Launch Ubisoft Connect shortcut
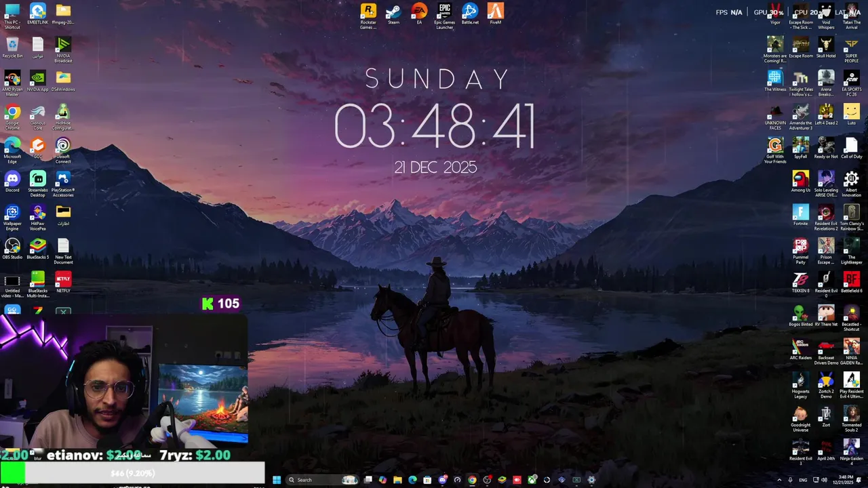 coord(63,150)
